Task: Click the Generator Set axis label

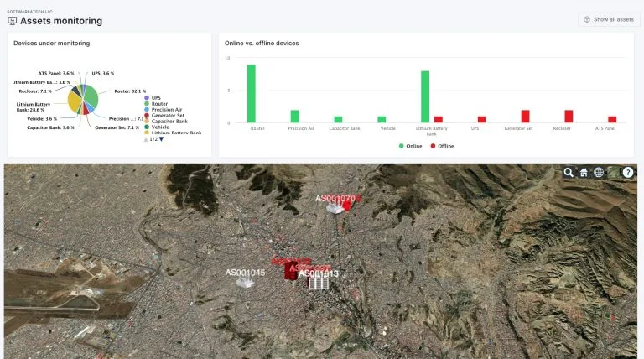Action: click(x=518, y=128)
